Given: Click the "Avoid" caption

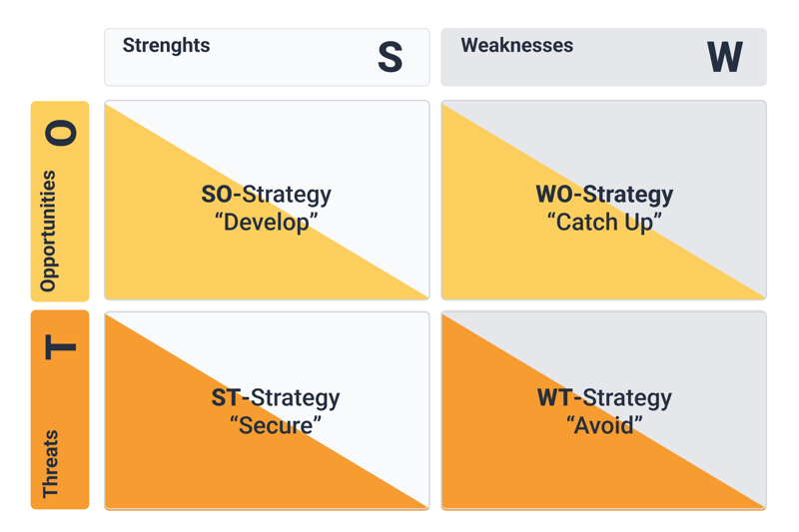Looking at the screenshot, I should pyautogui.click(x=604, y=425).
